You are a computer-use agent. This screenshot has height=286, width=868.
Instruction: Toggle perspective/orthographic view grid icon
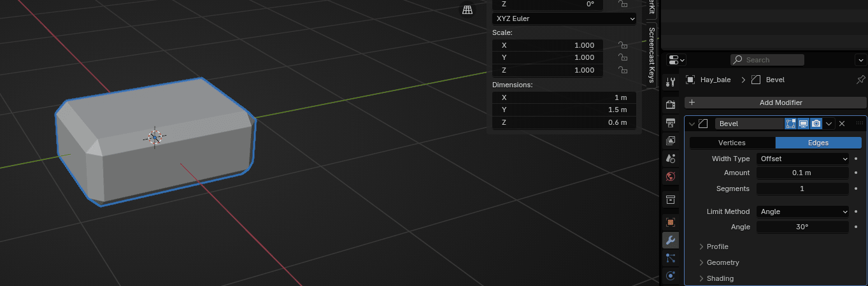(x=467, y=10)
